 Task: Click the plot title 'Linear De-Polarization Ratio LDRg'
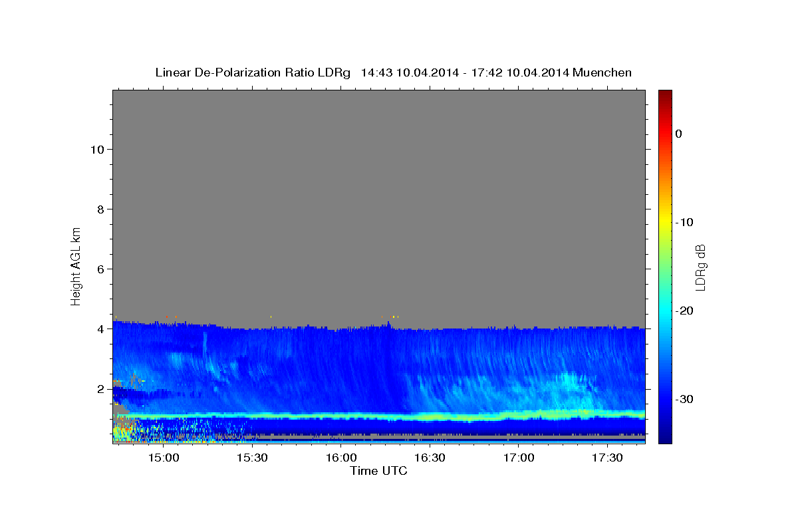pos(253,72)
